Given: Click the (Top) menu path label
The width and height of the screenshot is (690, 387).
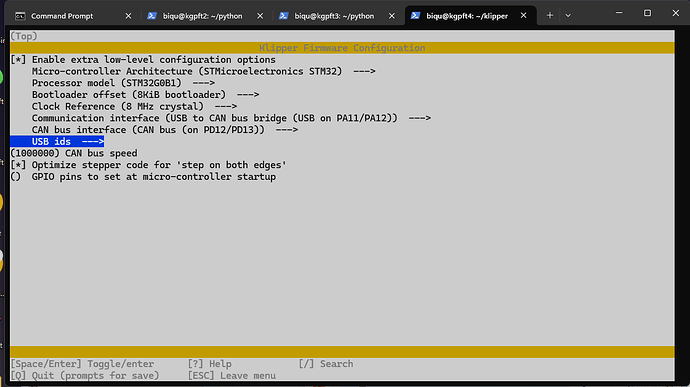Looking at the screenshot, I should (x=24, y=36).
